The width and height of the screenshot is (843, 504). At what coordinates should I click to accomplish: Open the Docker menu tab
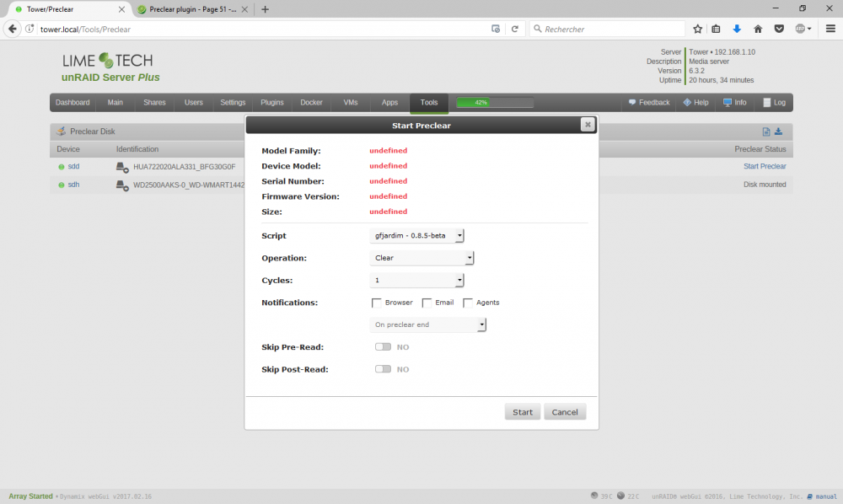(311, 102)
